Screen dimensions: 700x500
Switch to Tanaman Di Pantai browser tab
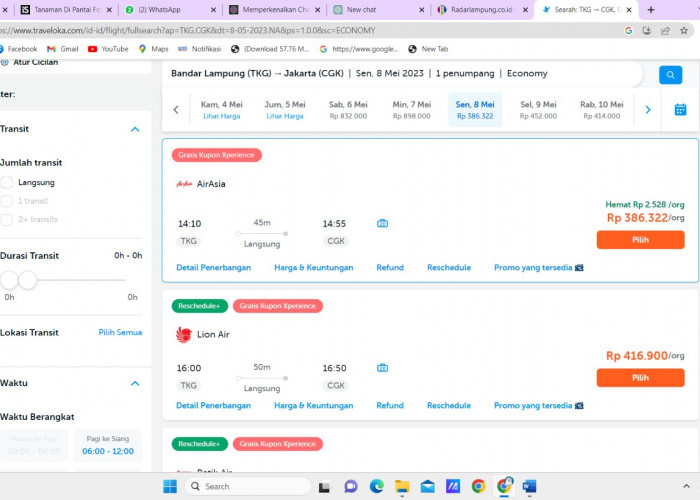click(65, 9)
